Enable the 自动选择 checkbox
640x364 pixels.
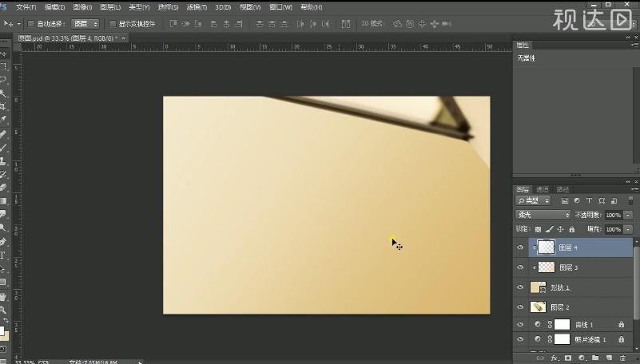32,24
